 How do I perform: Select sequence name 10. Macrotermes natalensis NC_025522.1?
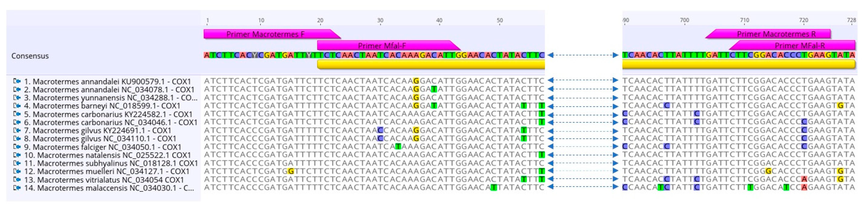click(x=107, y=155)
